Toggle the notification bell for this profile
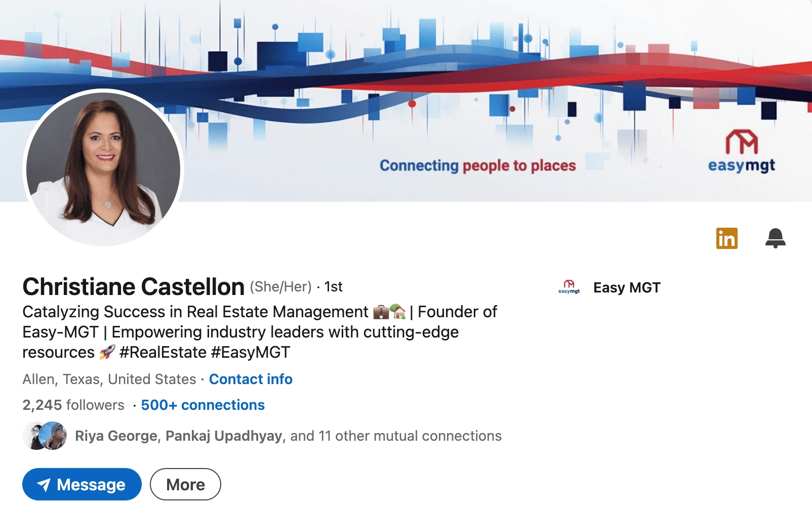812x506 pixels. (775, 238)
